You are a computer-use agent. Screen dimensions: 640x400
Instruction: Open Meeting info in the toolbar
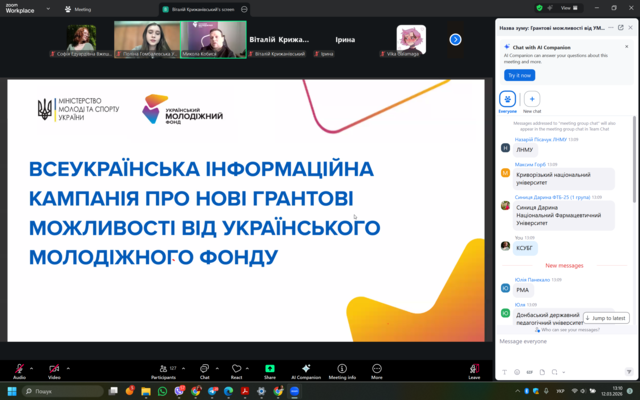tap(342, 369)
